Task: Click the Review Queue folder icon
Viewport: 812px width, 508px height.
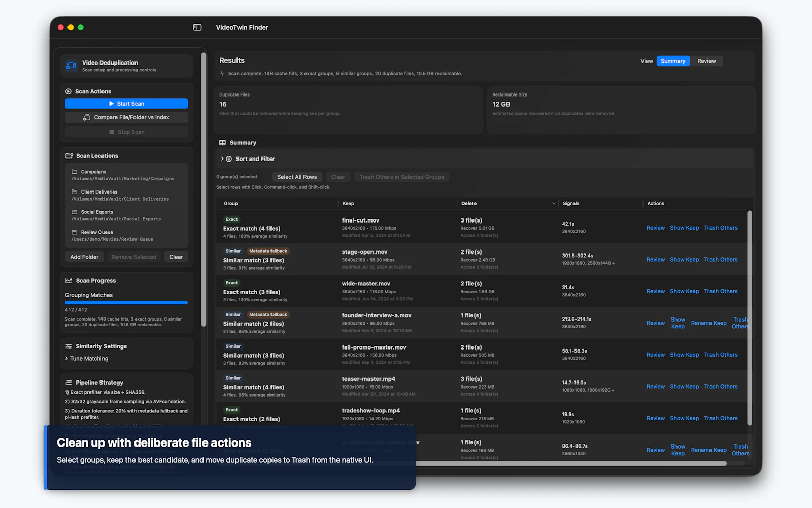Action: (74, 232)
